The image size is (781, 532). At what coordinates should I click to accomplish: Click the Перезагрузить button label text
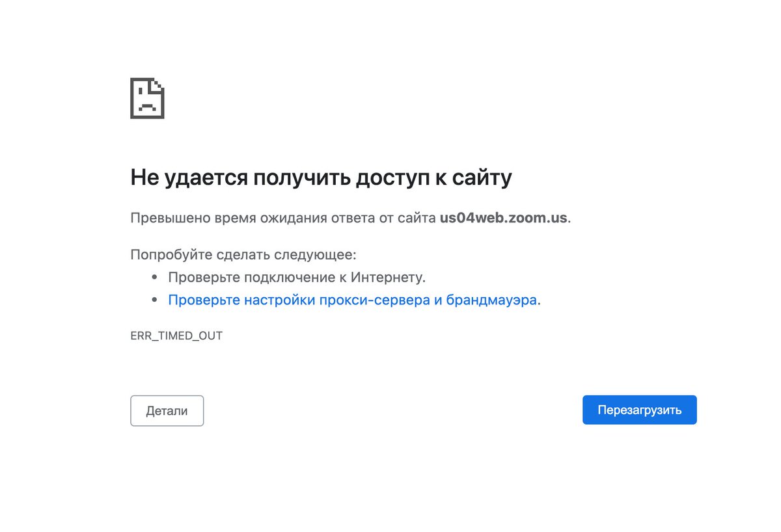639,410
